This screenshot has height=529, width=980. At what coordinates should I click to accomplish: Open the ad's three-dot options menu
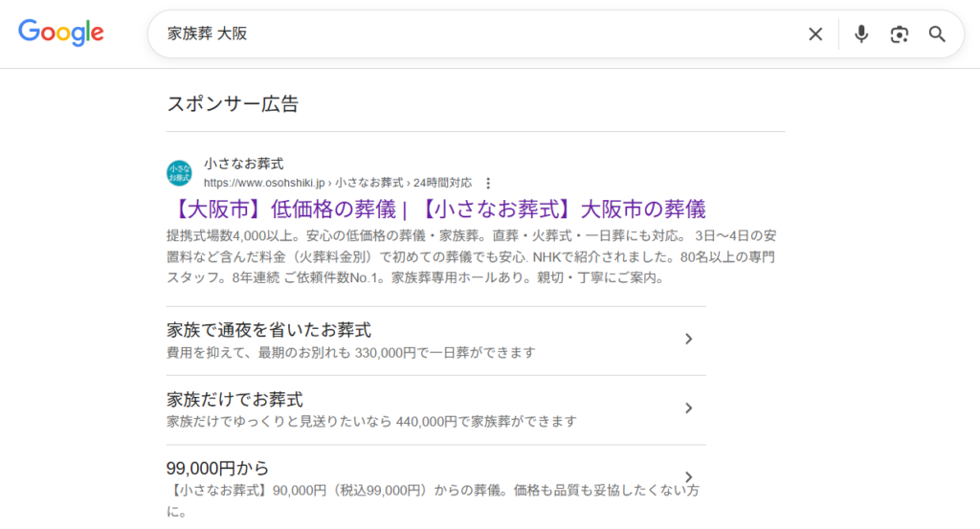488,183
